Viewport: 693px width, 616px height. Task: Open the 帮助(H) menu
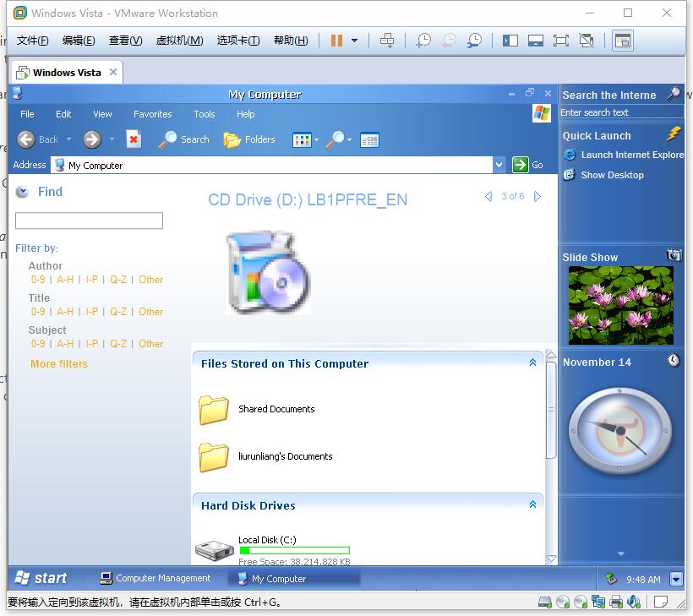[291, 41]
